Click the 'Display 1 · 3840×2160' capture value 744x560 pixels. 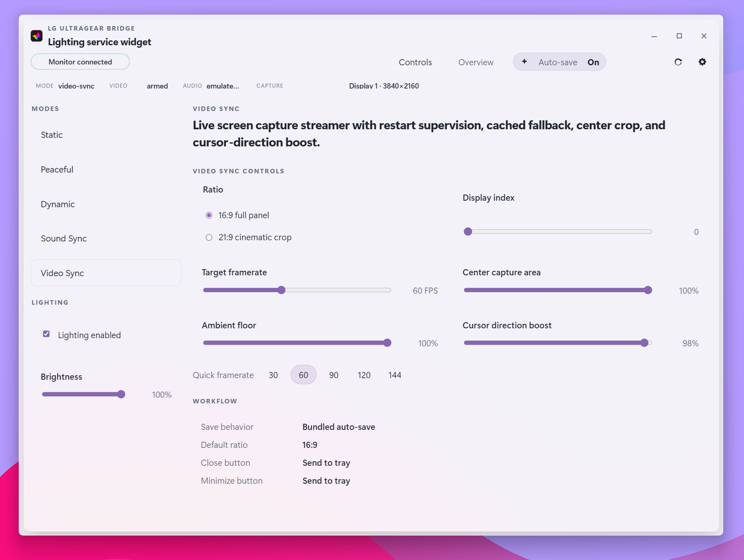pos(384,86)
